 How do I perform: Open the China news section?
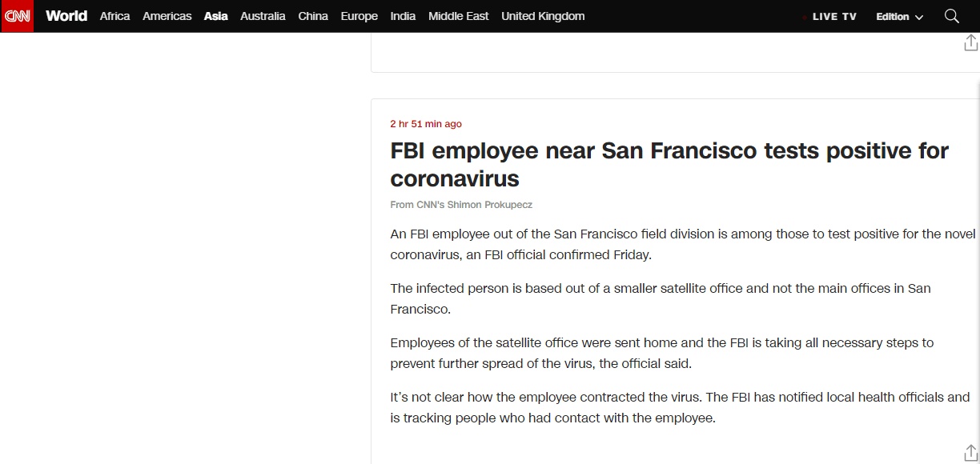point(313,16)
